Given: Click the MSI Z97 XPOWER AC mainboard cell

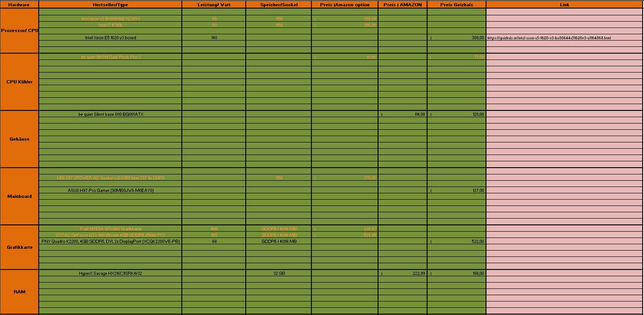Looking at the screenshot, I should pos(110,178).
